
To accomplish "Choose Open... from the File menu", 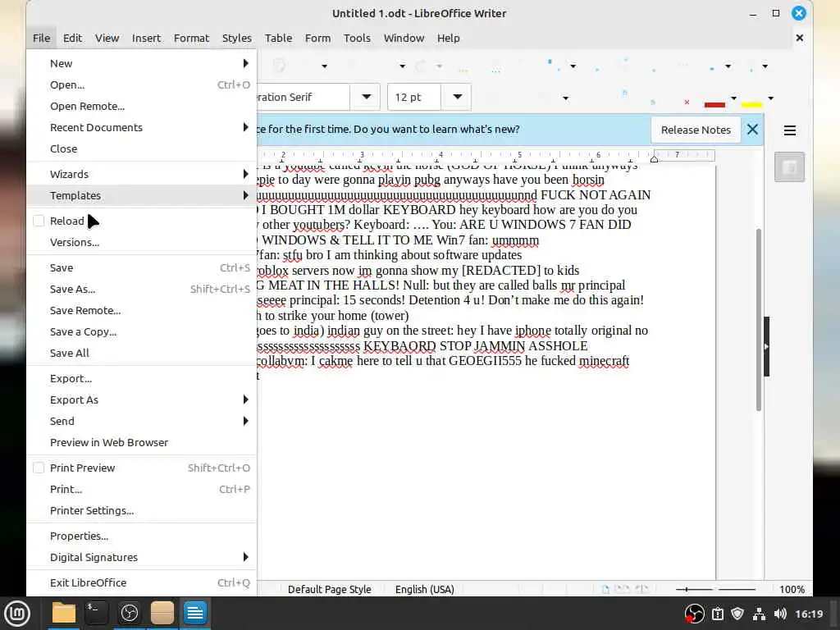I will (141, 84).
